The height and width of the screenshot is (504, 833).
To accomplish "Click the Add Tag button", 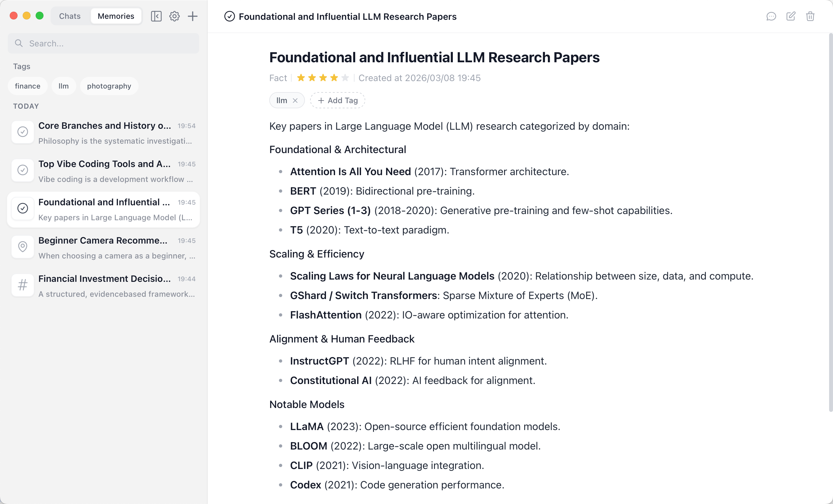I will pos(337,101).
